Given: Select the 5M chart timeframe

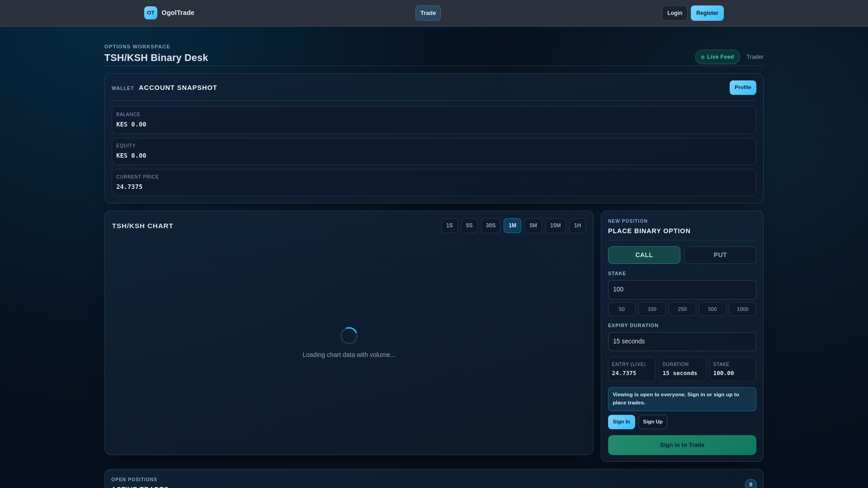Looking at the screenshot, I should point(533,225).
